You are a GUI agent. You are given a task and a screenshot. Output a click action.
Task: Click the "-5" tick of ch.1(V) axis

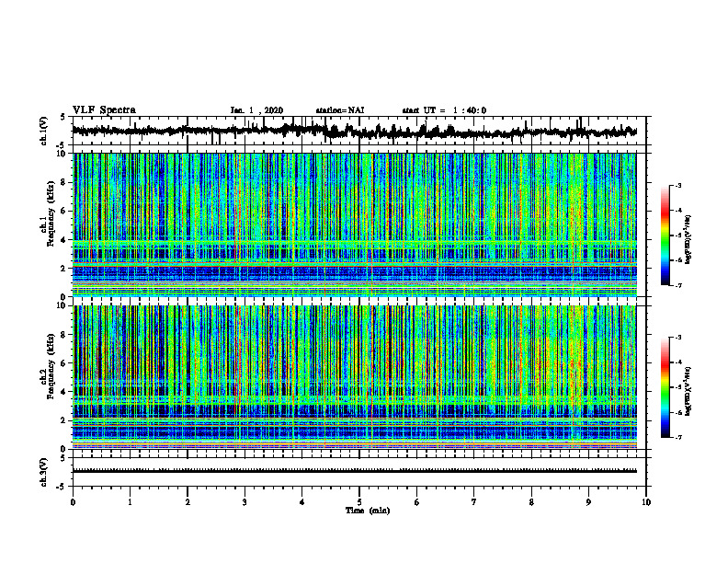pyautogui.click(x=61, y=145)
